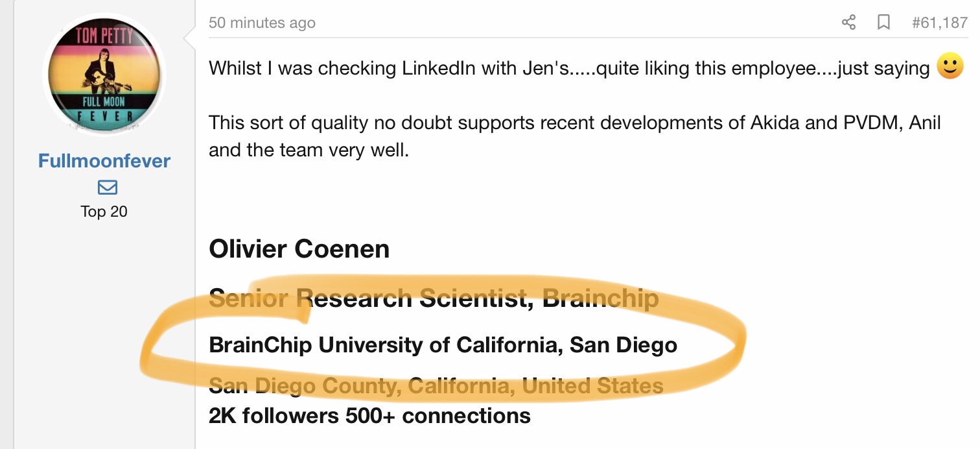The width and height of the screenshot is (980, 449).
Task: Click the word "BrainChip" in the circled line
Action: [x=261, y=345]
